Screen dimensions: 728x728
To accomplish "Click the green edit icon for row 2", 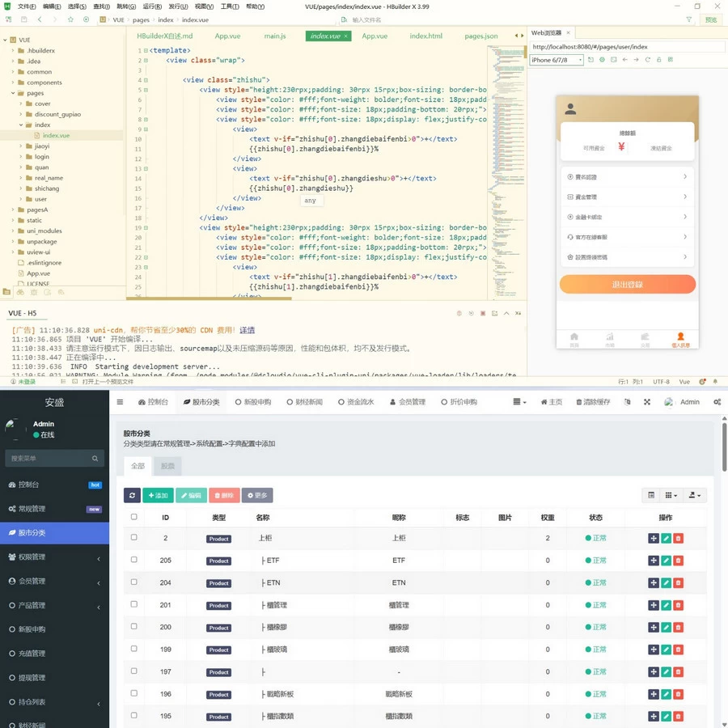I will (666, 538).
